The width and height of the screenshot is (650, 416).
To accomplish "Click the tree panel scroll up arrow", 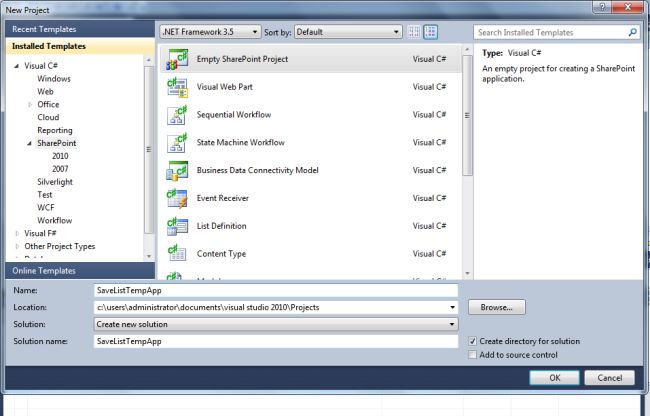I will [x=149, y=60].
